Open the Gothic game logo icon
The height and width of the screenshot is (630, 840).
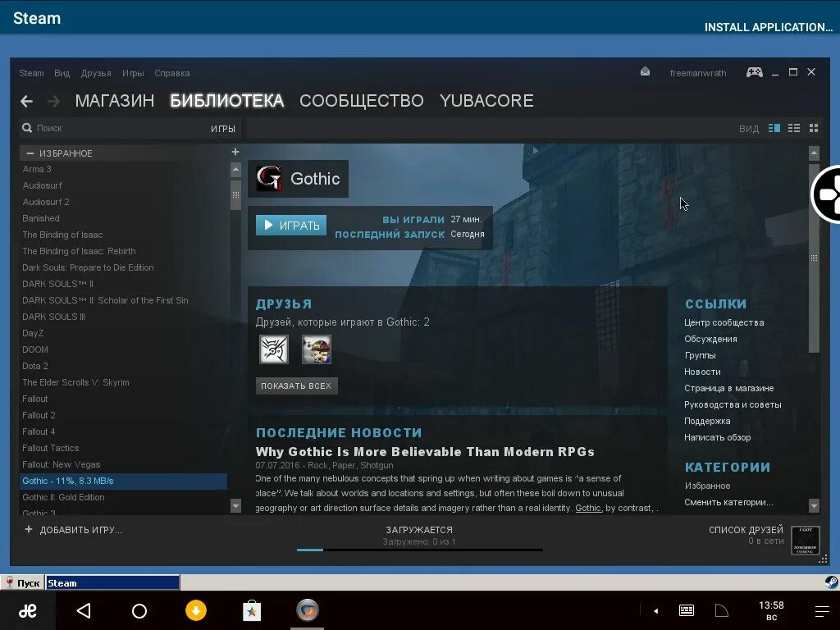point(269,178)
